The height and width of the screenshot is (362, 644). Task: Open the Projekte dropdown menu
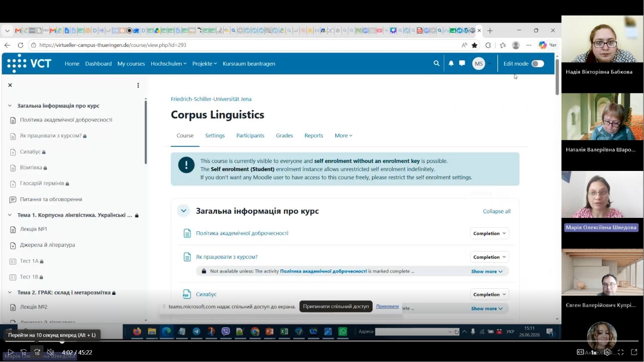205,64
